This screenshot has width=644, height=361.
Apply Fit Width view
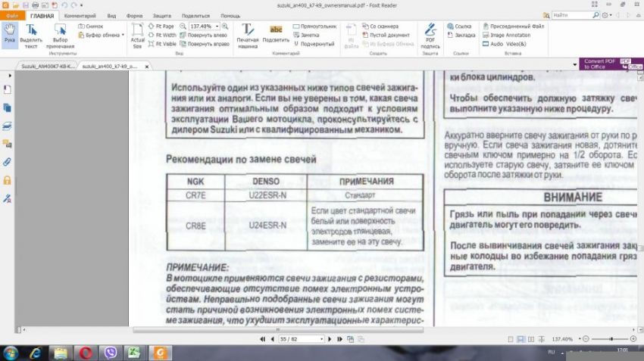(162, 36)
